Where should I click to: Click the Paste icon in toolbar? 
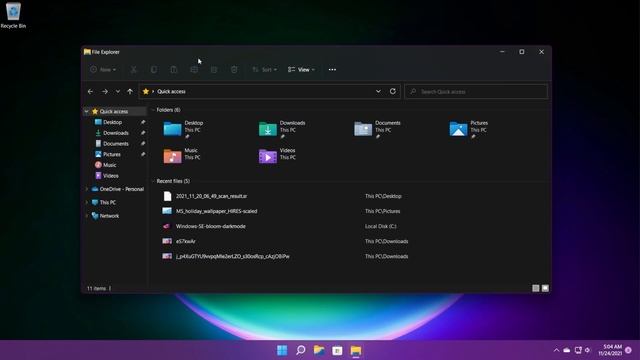tap(174, 70)
